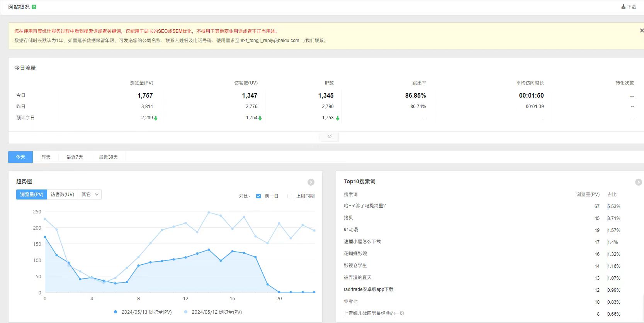Open 趋势图 details arrow icon

(x=311, y=182)
